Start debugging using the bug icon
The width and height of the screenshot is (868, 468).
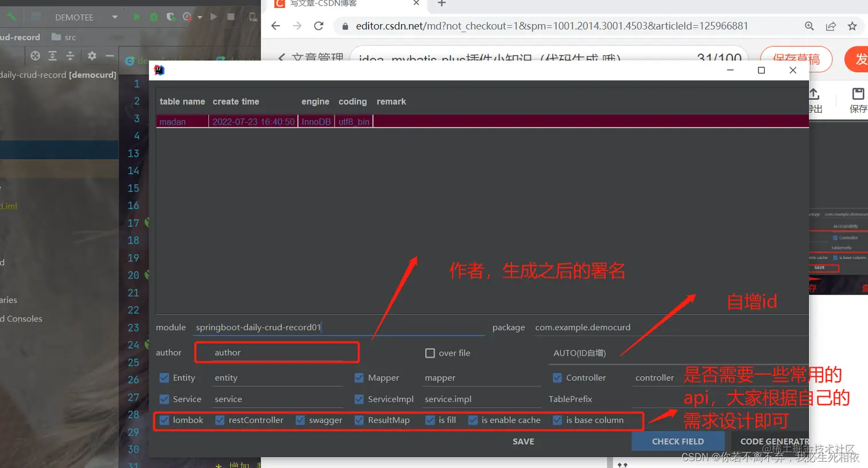153,17
